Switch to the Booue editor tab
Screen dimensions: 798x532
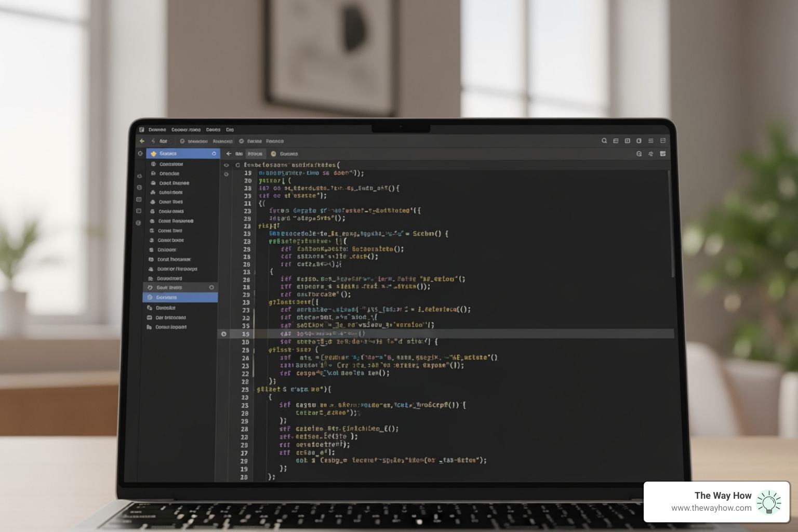255,154
